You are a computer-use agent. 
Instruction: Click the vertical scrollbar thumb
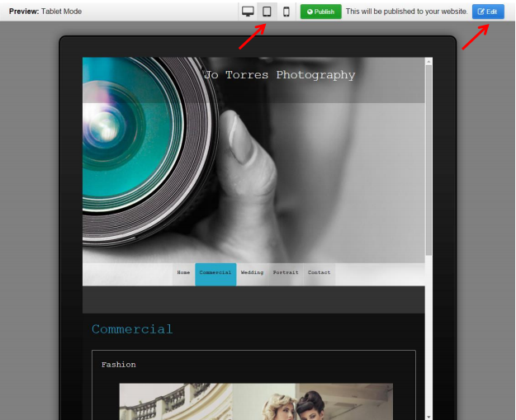pos(428,157)
